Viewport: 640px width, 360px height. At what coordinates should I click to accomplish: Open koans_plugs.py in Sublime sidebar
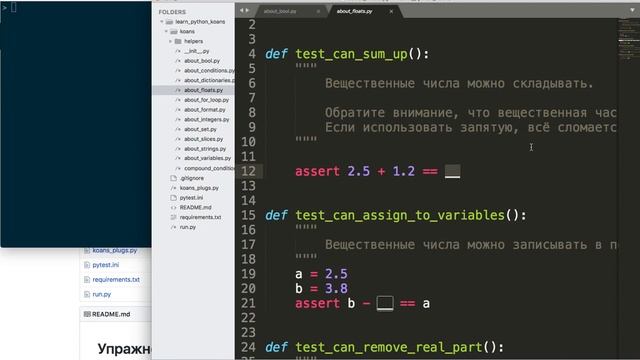tap(199, 188)
